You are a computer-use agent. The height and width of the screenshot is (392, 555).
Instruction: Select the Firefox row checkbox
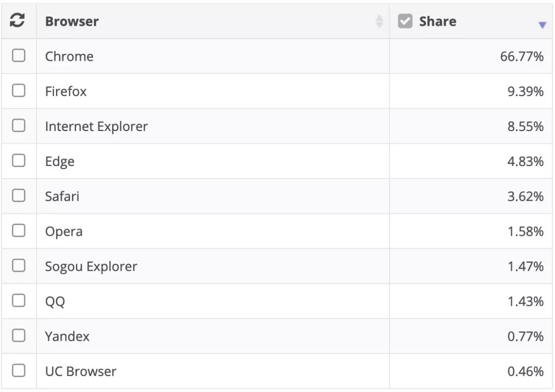18,90
